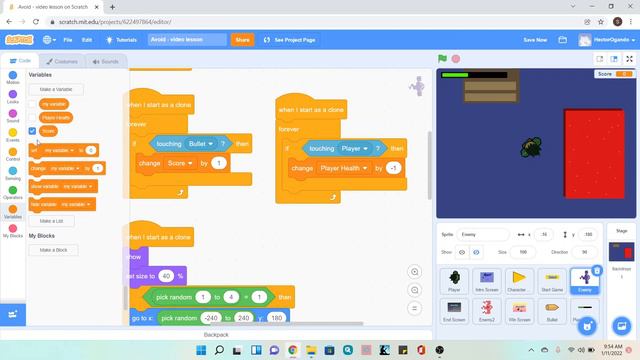Image resolution: width=640 pixels, height=360 pixels.
Task: Open variable dropdown in palette set block
Action: (x=59, y=150)
